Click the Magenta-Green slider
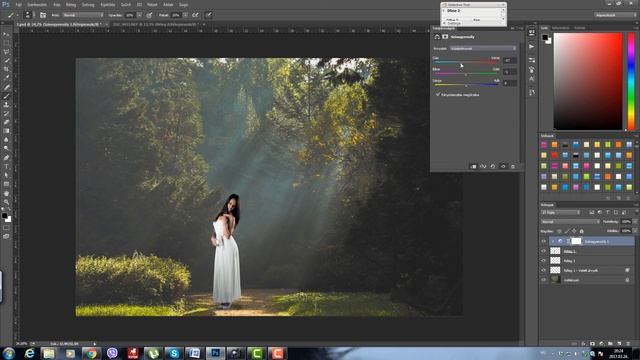 (x=467, y=73)
